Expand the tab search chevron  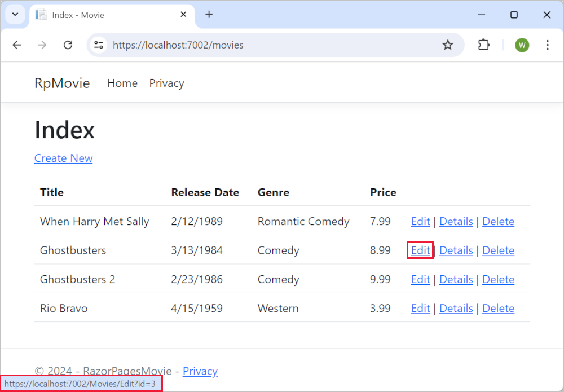(15, 15)
